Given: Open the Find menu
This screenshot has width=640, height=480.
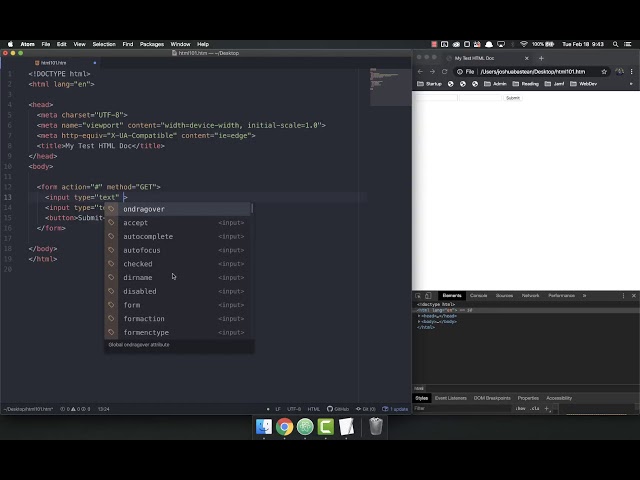Looking at the screenshot, I should point(128,44).
